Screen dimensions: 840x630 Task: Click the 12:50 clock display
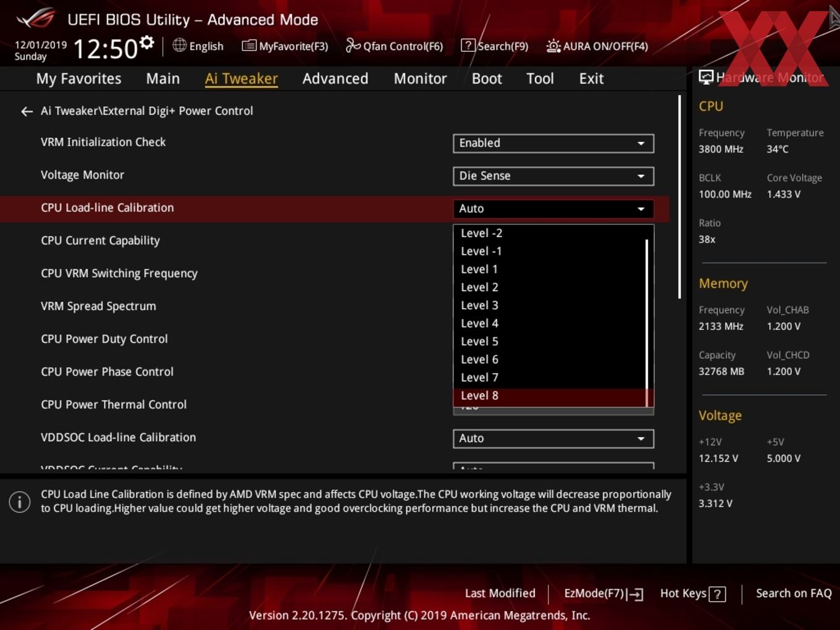[x=105, y=49]
